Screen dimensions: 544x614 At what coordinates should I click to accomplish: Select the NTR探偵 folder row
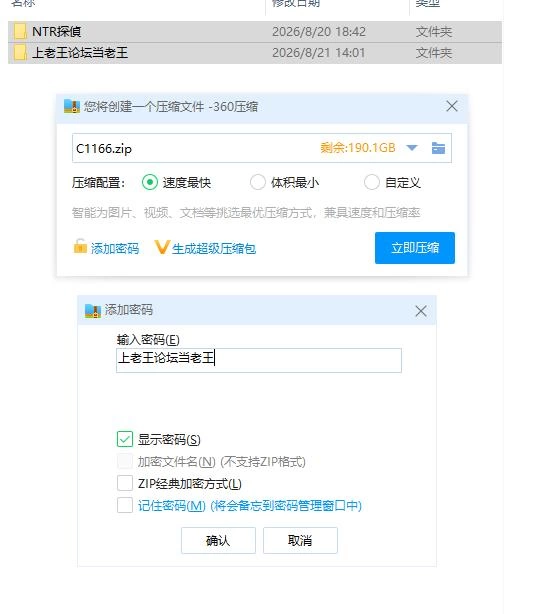[x=255, y=31]
